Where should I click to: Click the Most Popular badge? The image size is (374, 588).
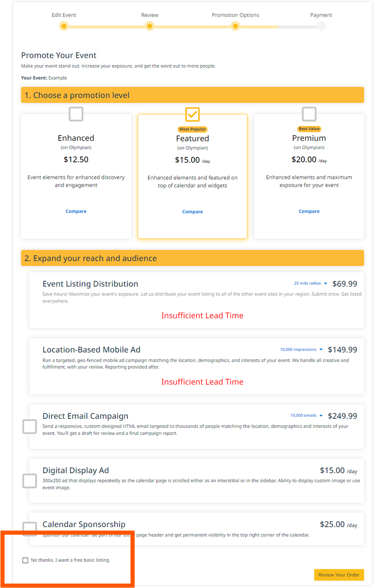click(x=193, y=129)
